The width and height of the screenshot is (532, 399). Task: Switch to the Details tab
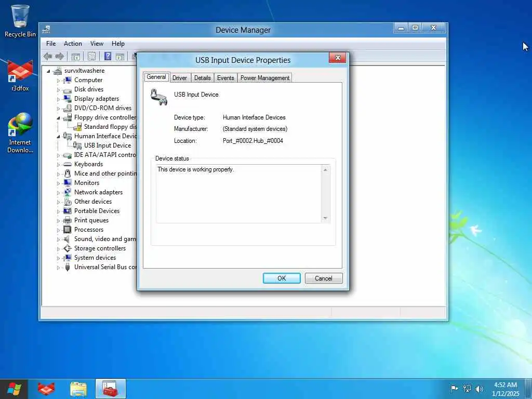(x=203, y=78)
